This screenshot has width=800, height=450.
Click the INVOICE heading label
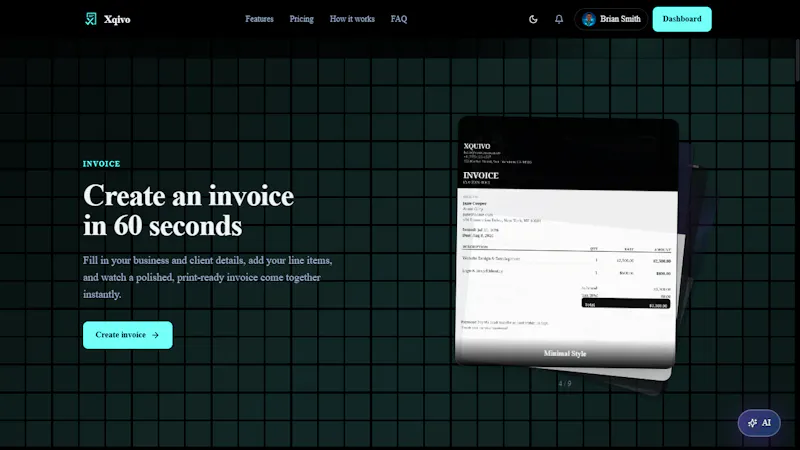tap(102, 164)
